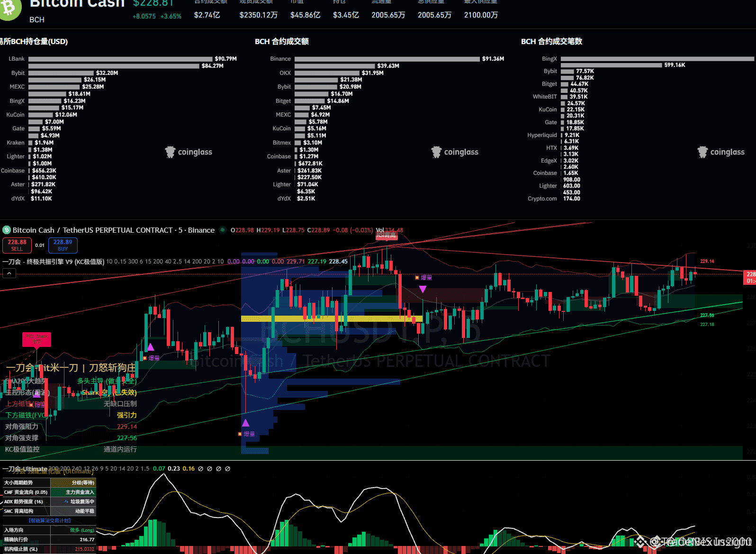Click the last ⊘ symbol in the Ultimate legend
The width and height of the screenshot is (756, 554).
[227, 469]
